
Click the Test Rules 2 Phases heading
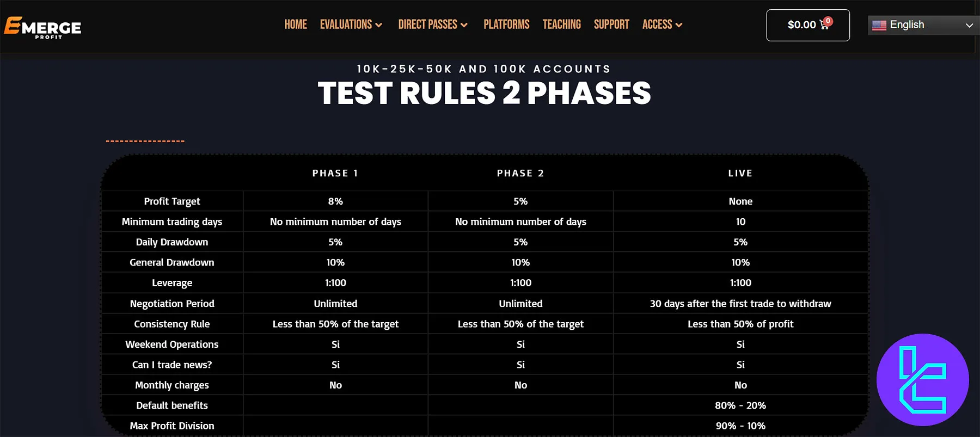(x=484, y=93)
